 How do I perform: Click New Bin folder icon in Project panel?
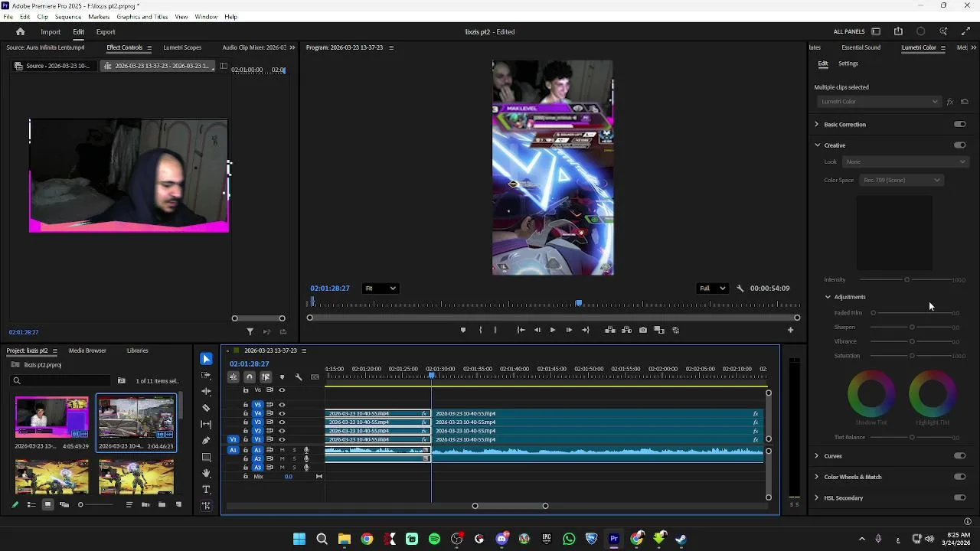pyautogui.click(x=162, y=504)
